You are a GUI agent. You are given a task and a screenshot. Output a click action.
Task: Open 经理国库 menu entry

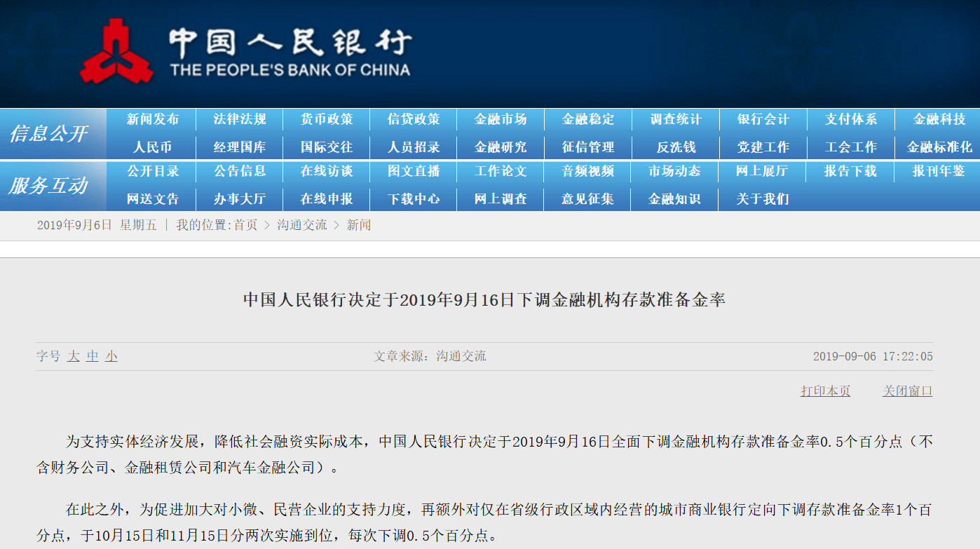pos(240,147)
